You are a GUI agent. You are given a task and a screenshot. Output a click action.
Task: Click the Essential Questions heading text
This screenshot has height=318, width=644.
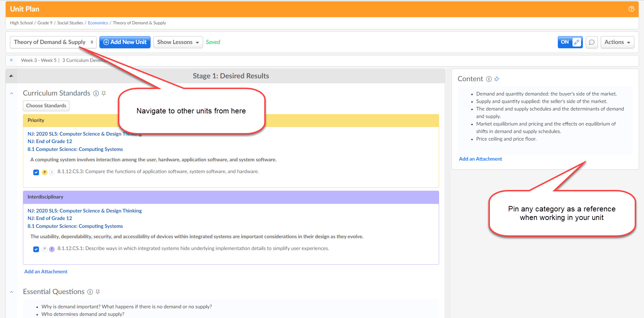pyautogui.click(x=54, y=292)
